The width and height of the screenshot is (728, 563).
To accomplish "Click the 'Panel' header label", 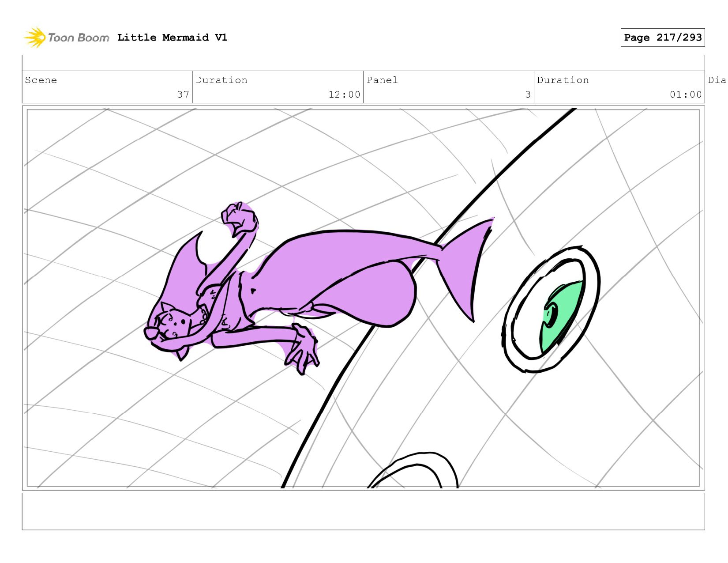I will pyautogui.click(x=382, y=80).
